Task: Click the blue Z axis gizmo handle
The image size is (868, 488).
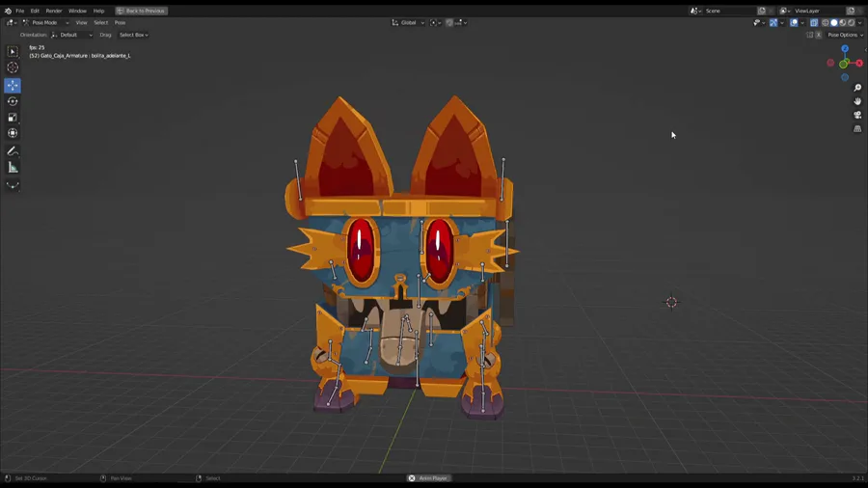Action: [845, 48]
